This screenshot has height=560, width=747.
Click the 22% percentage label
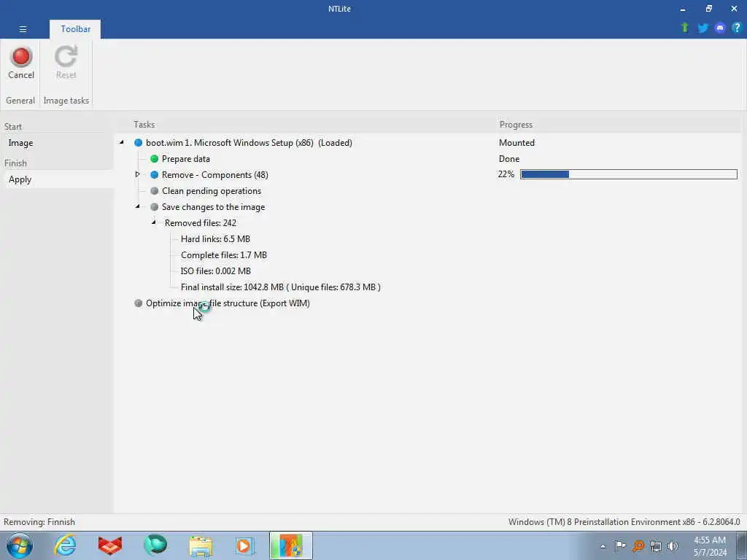[x=506, y=174]
